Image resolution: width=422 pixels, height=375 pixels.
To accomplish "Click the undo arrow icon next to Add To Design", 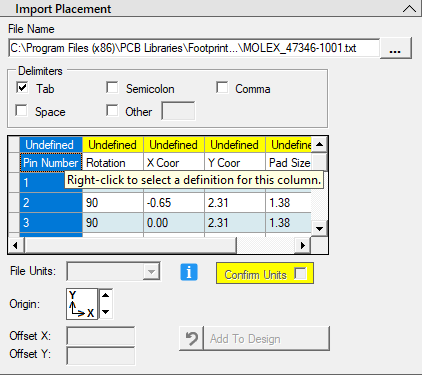I will pos(191,339).
